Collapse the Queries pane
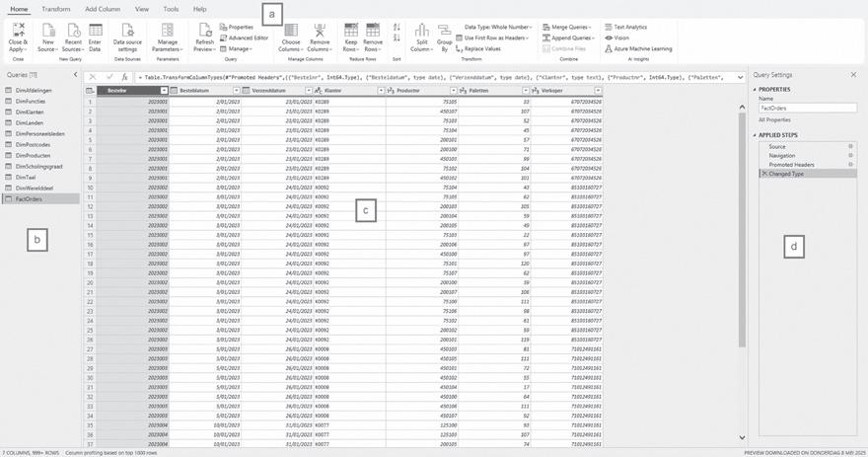This screenshot has width=868, height=457. tap(76, 75)
